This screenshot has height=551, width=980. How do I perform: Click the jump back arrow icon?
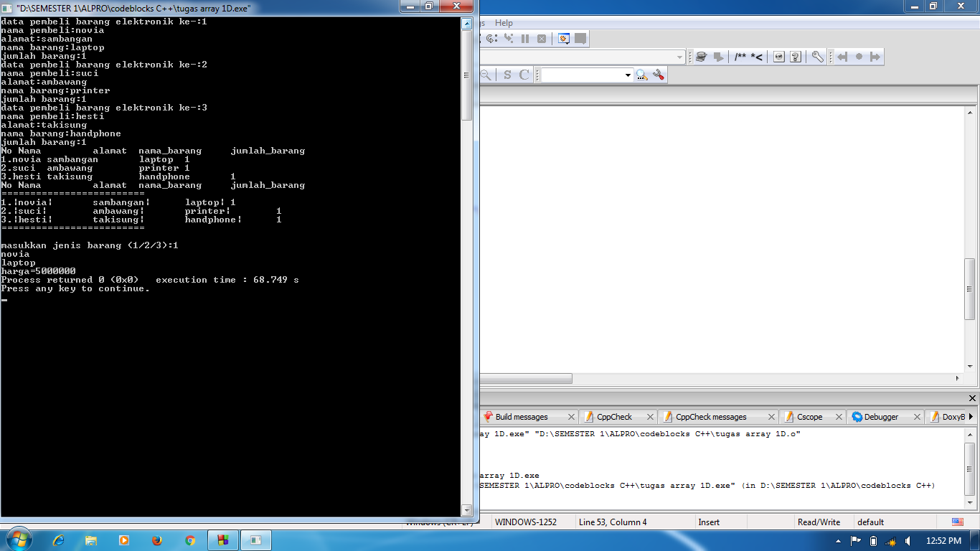tap(842, 57)
